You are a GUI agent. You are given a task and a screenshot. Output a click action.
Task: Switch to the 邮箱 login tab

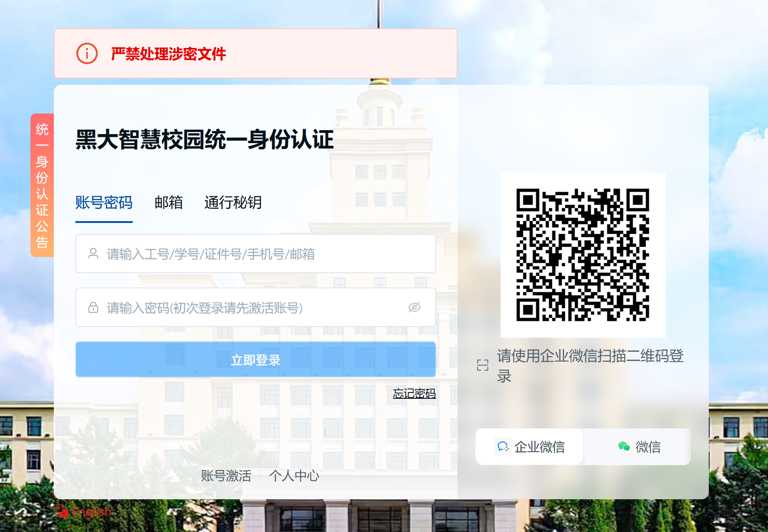pos(169,203)
